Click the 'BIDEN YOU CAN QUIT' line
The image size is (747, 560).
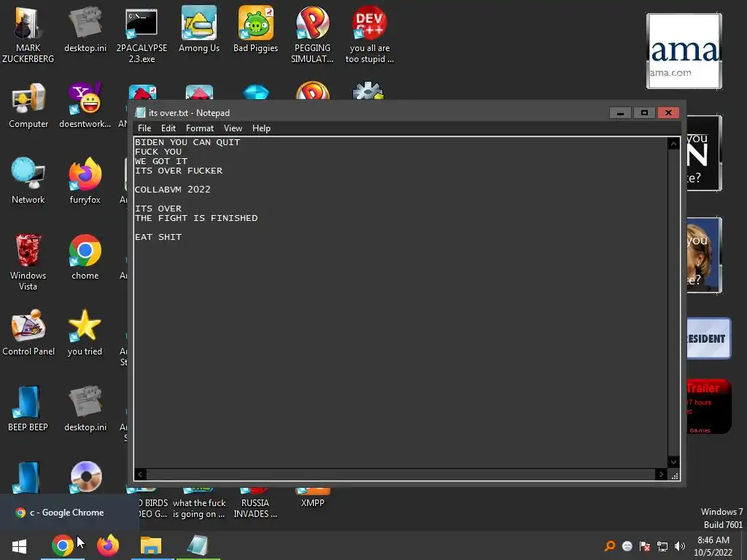(x=187, y=142)
